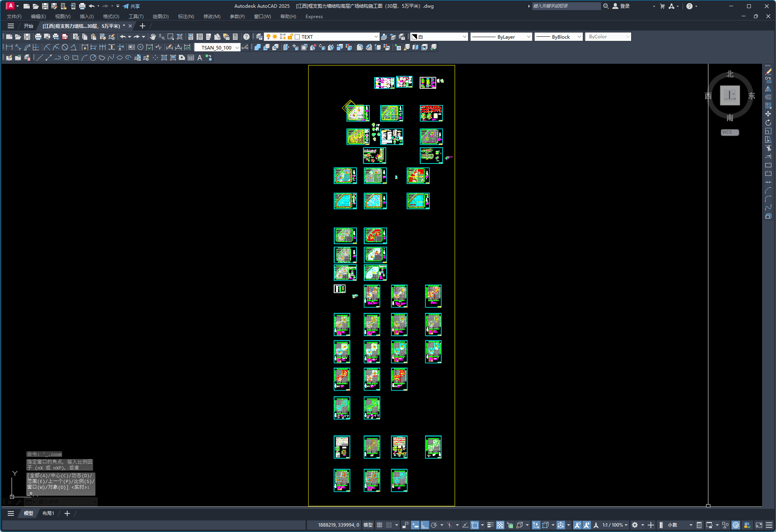Open the Plot print icon
Screen dimensions: 776x532
click(38, 37)
